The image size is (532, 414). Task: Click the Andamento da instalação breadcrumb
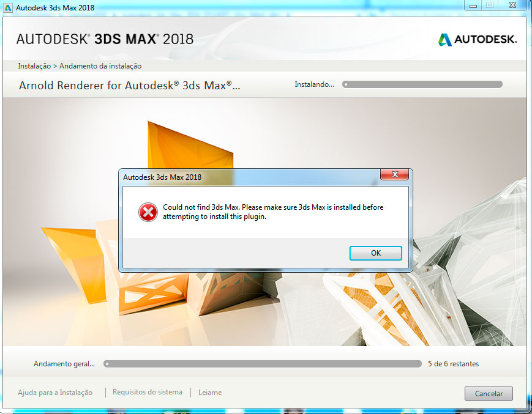click(x=100, y=66)
